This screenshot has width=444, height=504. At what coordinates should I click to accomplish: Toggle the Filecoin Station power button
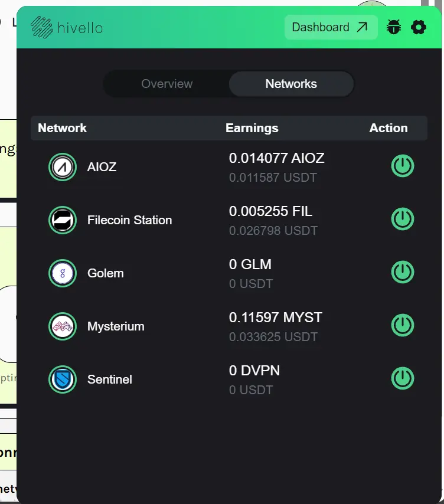pos(403,219)
